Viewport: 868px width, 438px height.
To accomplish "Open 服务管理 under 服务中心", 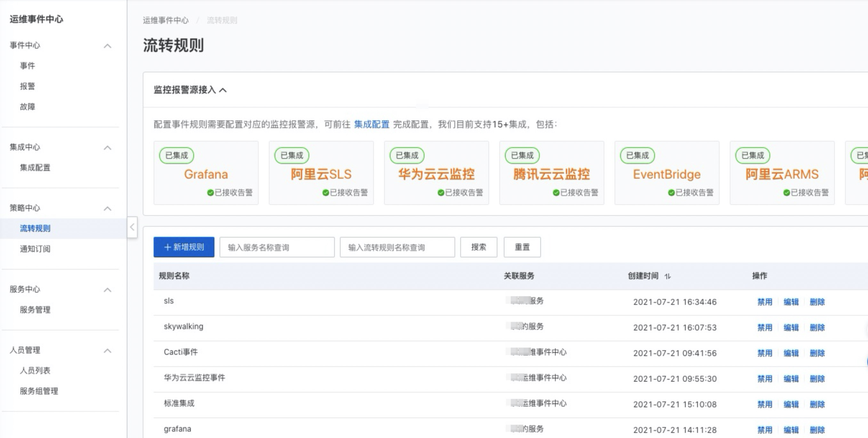I will click(35, 310).
